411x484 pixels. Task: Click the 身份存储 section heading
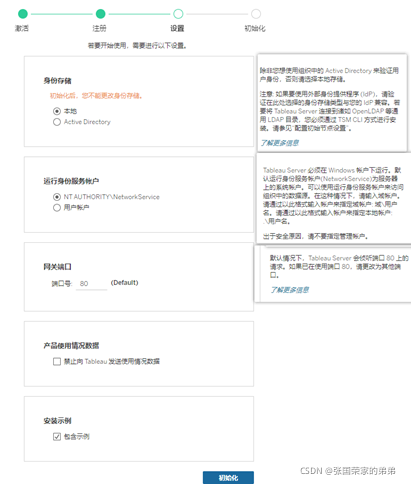click(x=57, y=81)
